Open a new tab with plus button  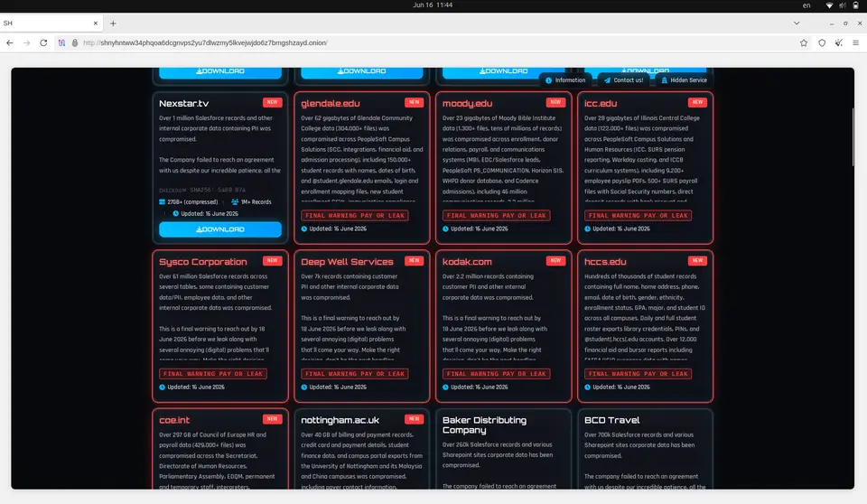coord(113,23)
